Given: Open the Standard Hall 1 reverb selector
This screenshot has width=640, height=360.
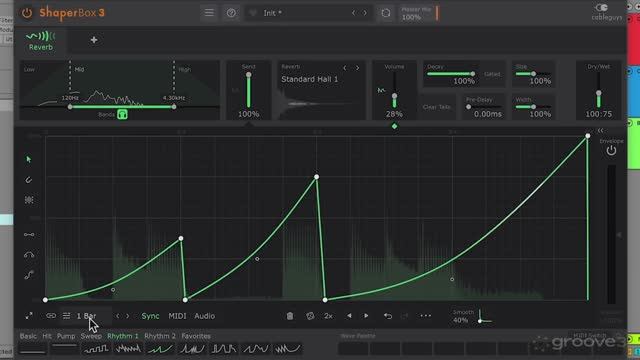Looking at the screenshot, I should pos(310,79).
